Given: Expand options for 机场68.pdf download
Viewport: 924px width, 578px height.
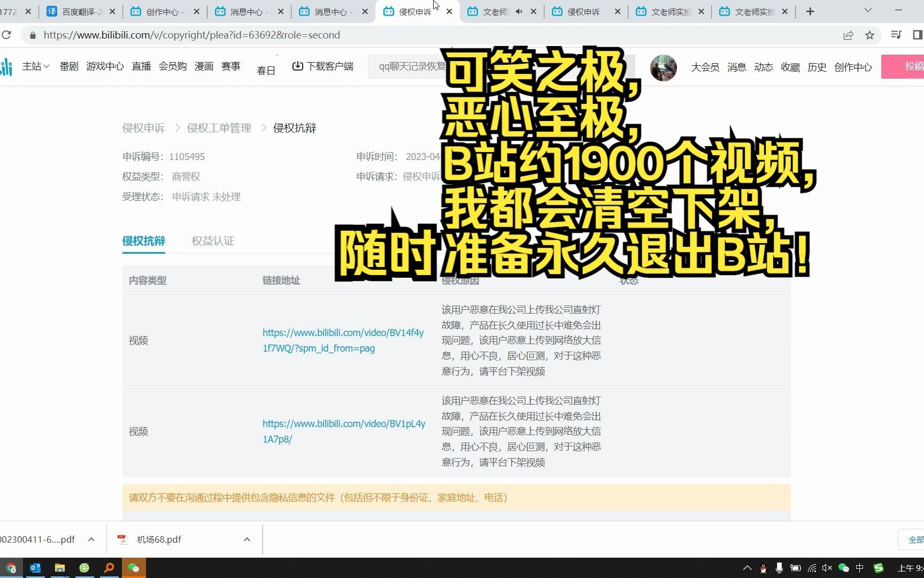Looking at the screenshot, I should tap(247, 539).
